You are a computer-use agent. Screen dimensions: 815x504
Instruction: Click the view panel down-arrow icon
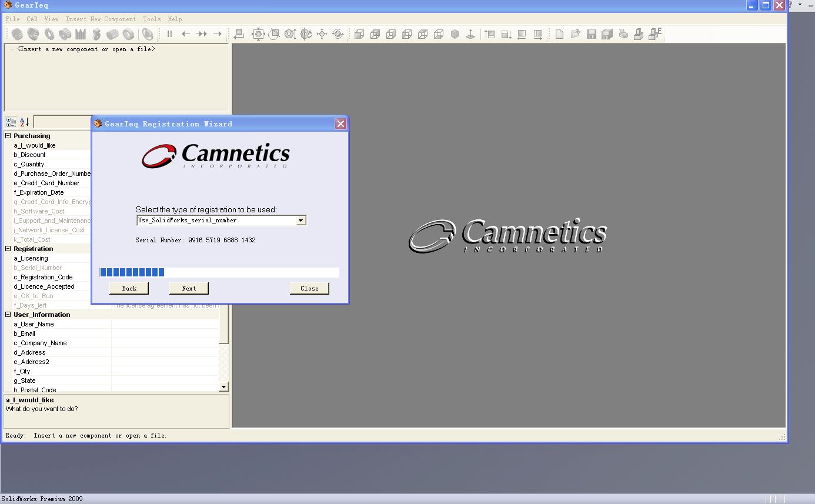[506, 34]
